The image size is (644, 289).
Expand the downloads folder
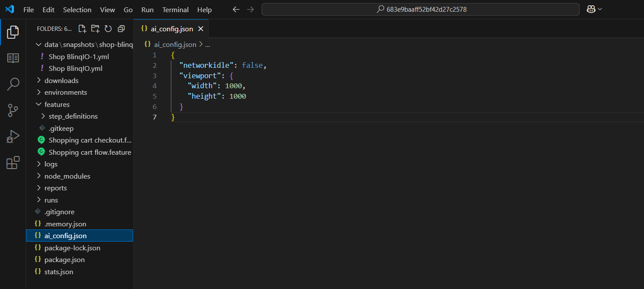click(61, 80)
